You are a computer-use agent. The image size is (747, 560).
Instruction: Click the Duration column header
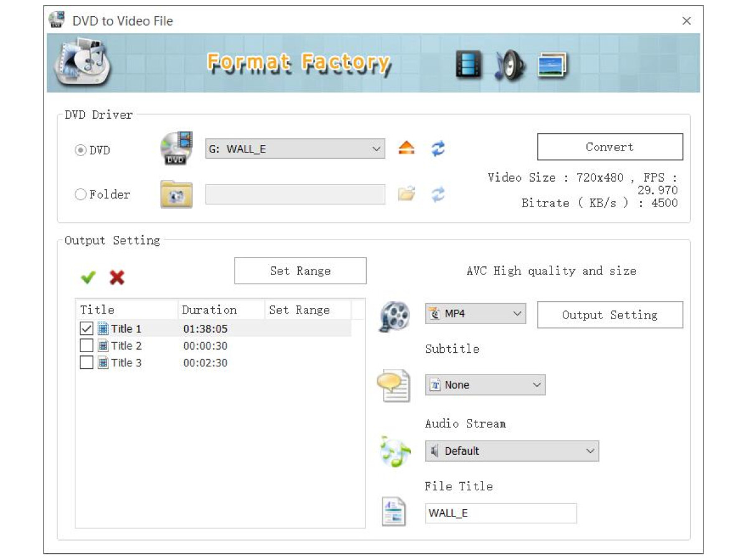(x=222, y=310)
